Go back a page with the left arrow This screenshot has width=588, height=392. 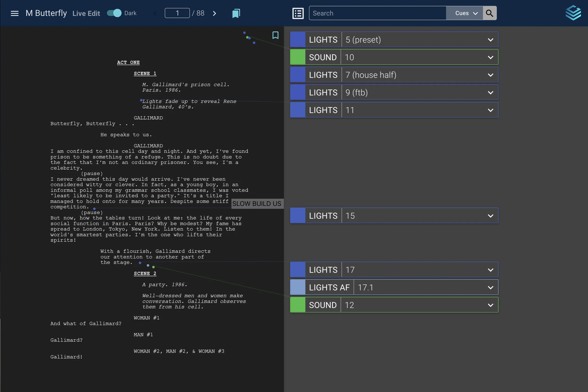[155, 13]
